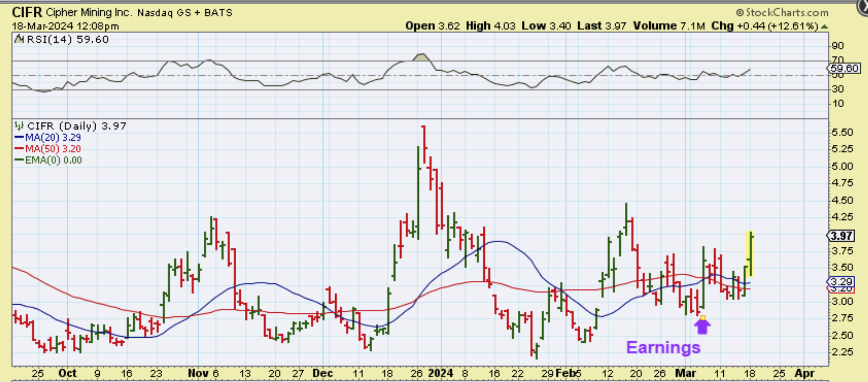Click the purple Earnings arrow marker
Image resolution: width=868 pixels, height=382 pixels.
click(702, 327)
